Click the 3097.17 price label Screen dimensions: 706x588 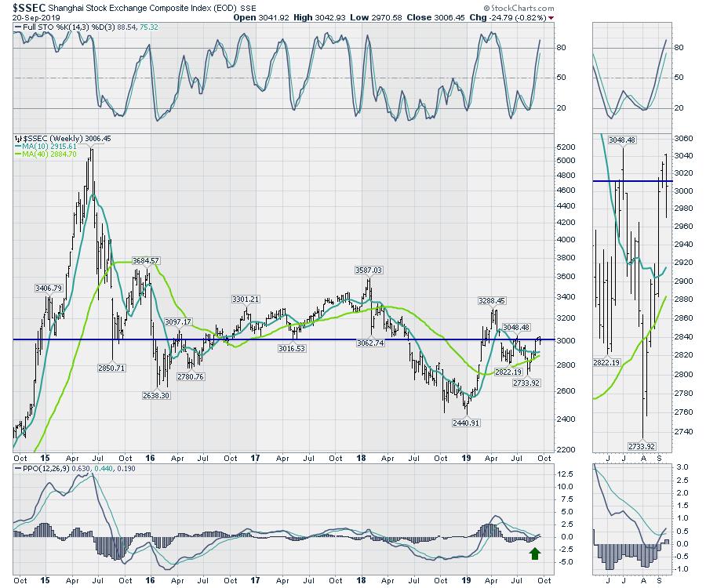[178, 321]
